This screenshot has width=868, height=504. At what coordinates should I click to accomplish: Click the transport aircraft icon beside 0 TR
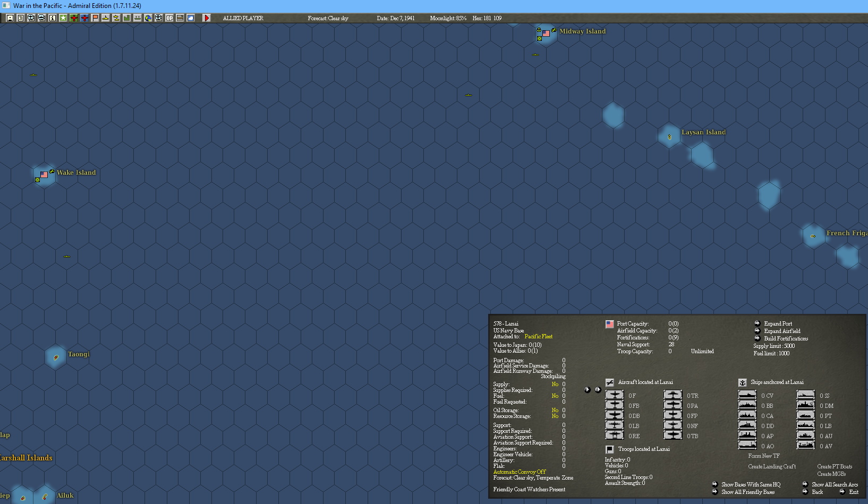point(673,395)
